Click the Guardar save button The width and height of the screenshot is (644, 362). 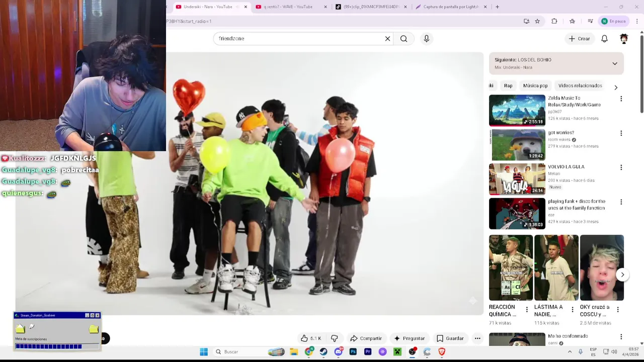click(x=450, y=338)
